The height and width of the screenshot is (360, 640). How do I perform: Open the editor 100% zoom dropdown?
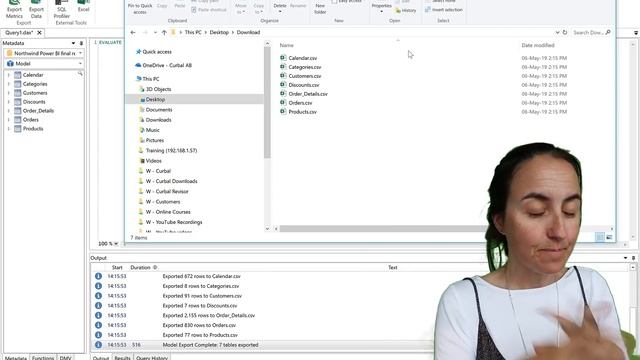pyautogui.click(x=116, y=244)
